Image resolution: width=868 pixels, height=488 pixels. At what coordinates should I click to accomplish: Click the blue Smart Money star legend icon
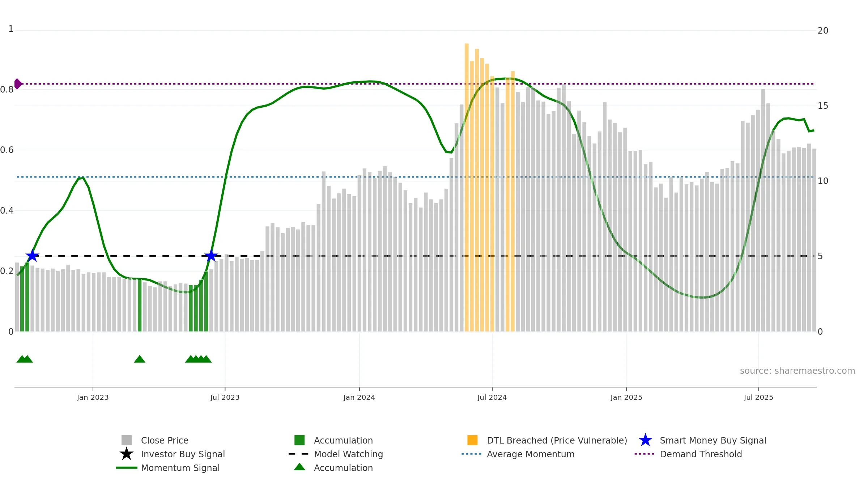pos(645,440)
